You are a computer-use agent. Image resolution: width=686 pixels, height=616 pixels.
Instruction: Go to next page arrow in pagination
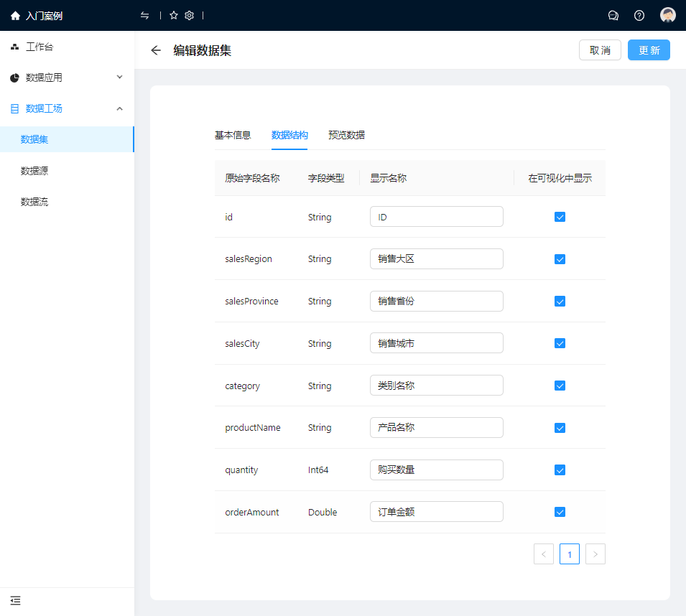coord(595,554)
